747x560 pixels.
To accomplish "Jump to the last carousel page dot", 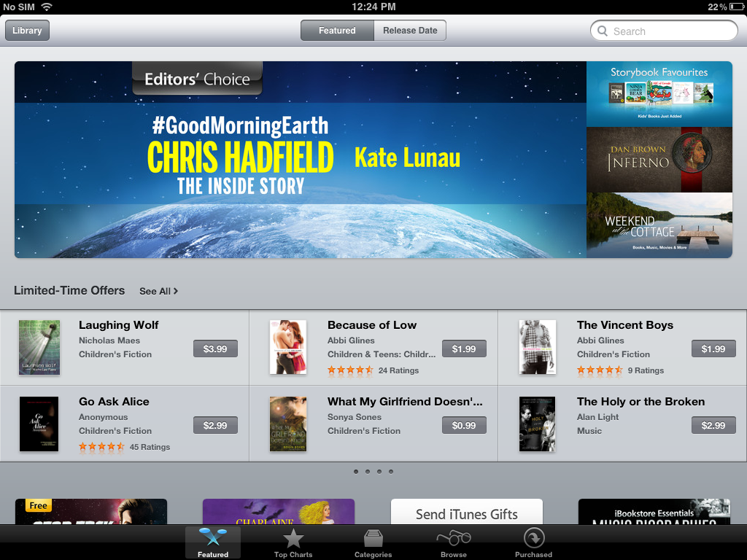I will coord(391,472).
